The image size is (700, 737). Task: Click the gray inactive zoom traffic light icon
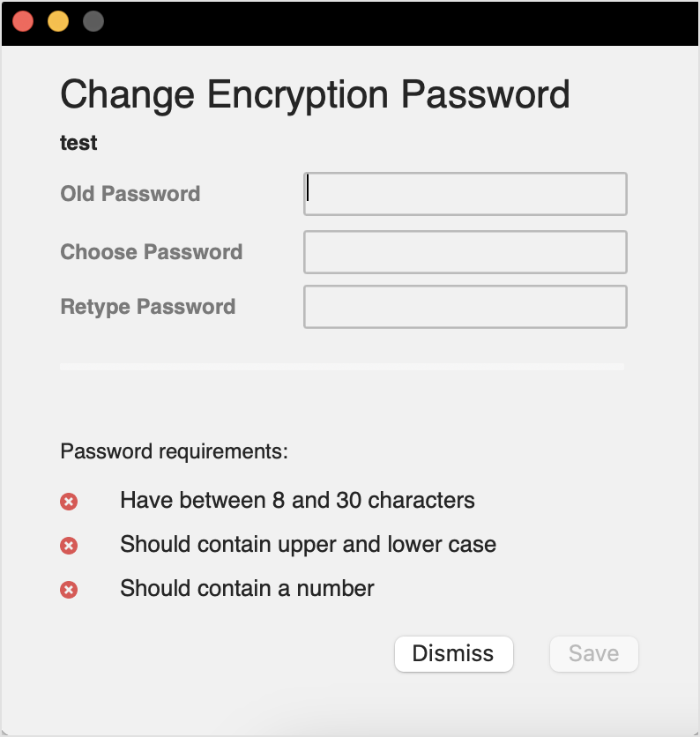pyautogui.click(x=93, y=20)
